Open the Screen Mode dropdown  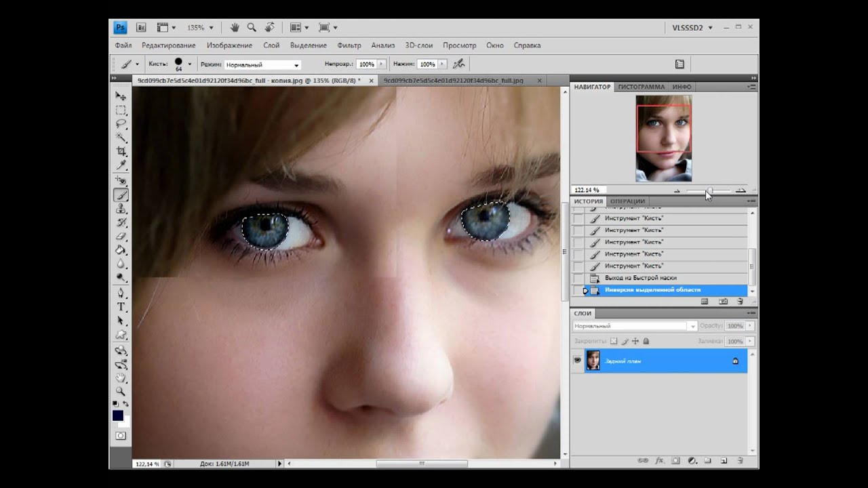(x=328, y=28)
